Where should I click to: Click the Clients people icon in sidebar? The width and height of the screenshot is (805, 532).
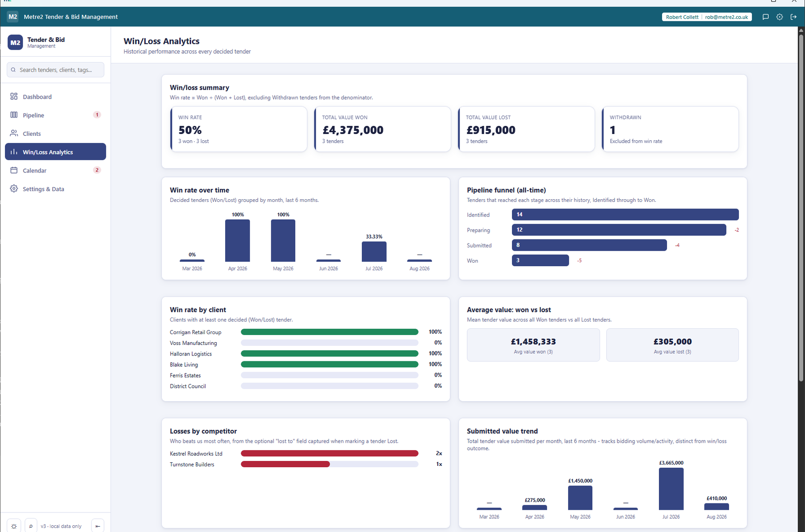(x=14, y=133)
